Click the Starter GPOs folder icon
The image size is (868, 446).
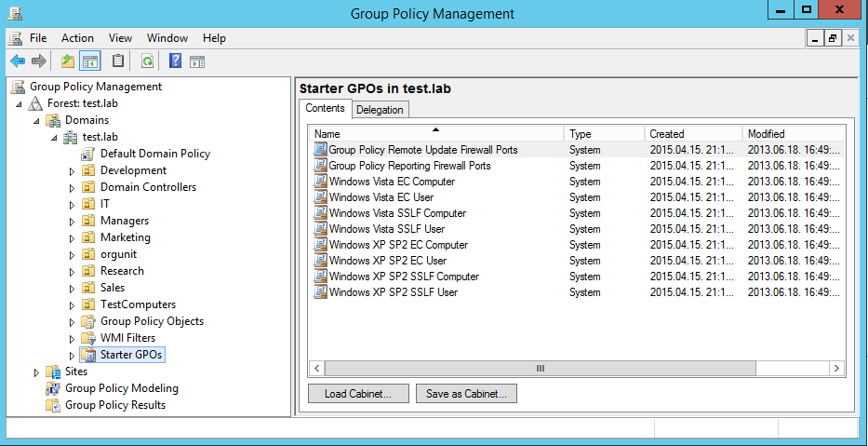click(x=88, y=355)
